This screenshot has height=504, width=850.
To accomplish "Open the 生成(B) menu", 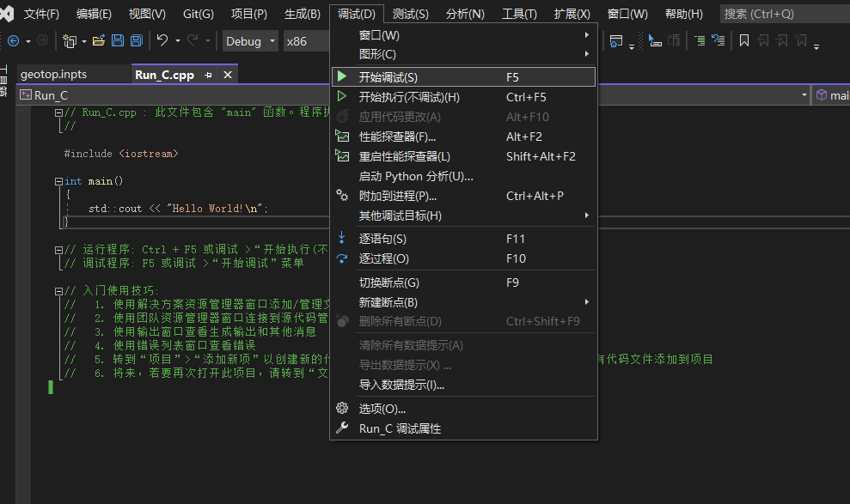I will coord(302,14).
